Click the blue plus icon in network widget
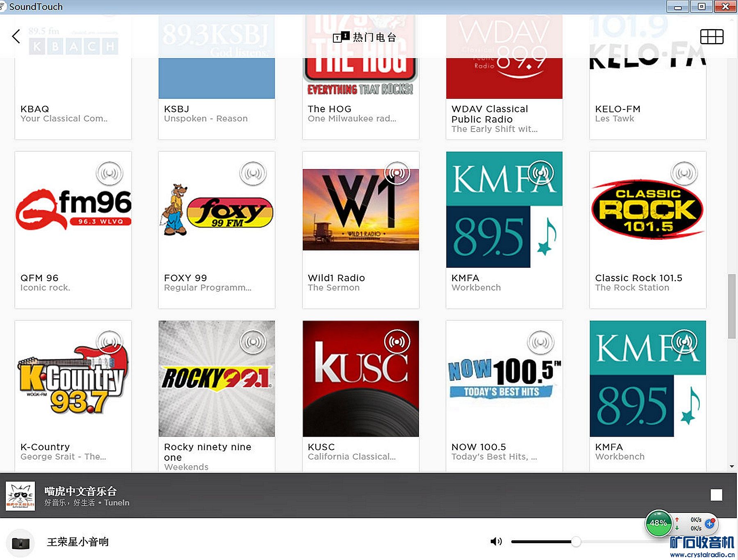 point(710,524)
